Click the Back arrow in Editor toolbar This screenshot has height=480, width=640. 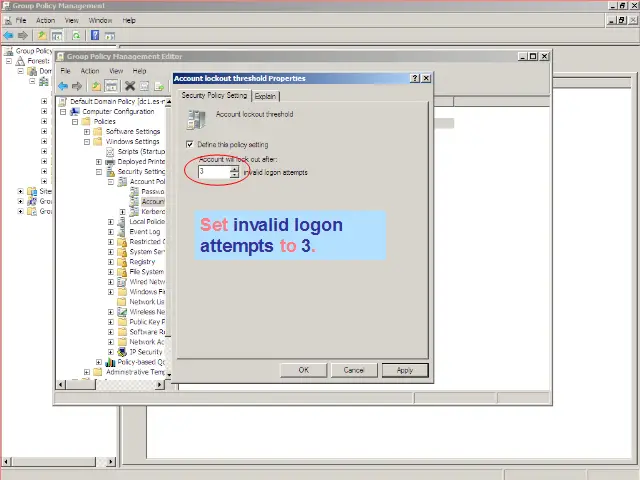(x=64, y=86)
